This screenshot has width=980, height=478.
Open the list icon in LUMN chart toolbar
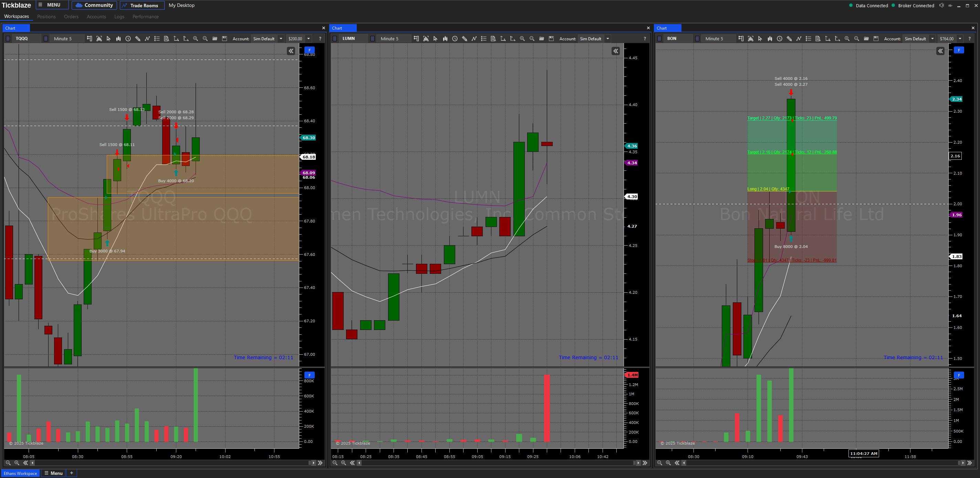pos(483,39)
